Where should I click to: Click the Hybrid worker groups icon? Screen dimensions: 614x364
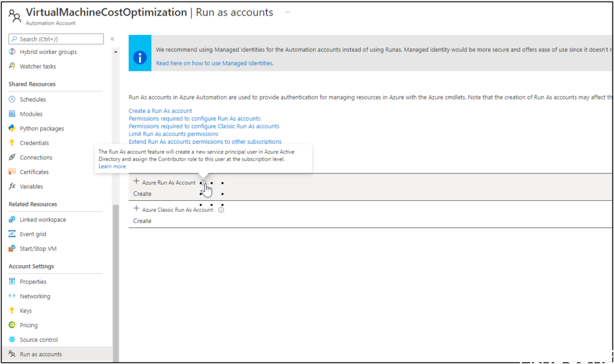coord(12,52)
